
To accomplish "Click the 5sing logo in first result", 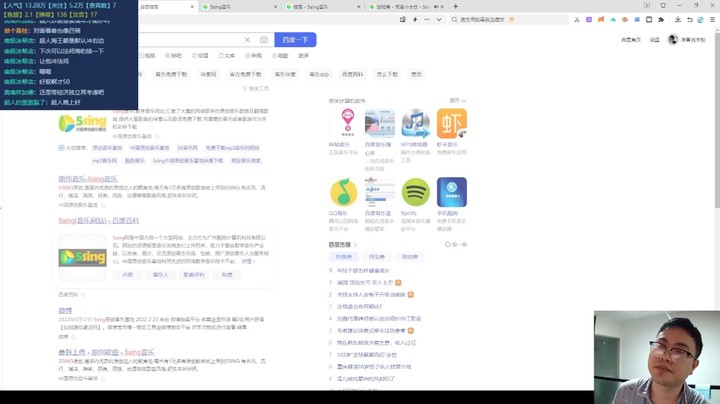I will pyautogui.click(x=83, y=123).
